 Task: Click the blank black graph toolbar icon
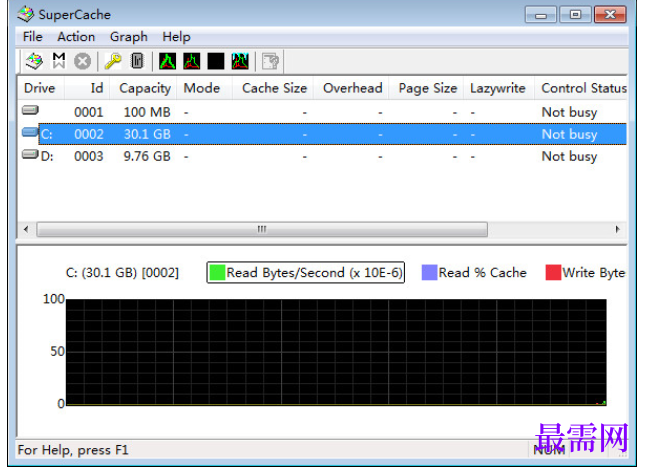pos(216,61)
